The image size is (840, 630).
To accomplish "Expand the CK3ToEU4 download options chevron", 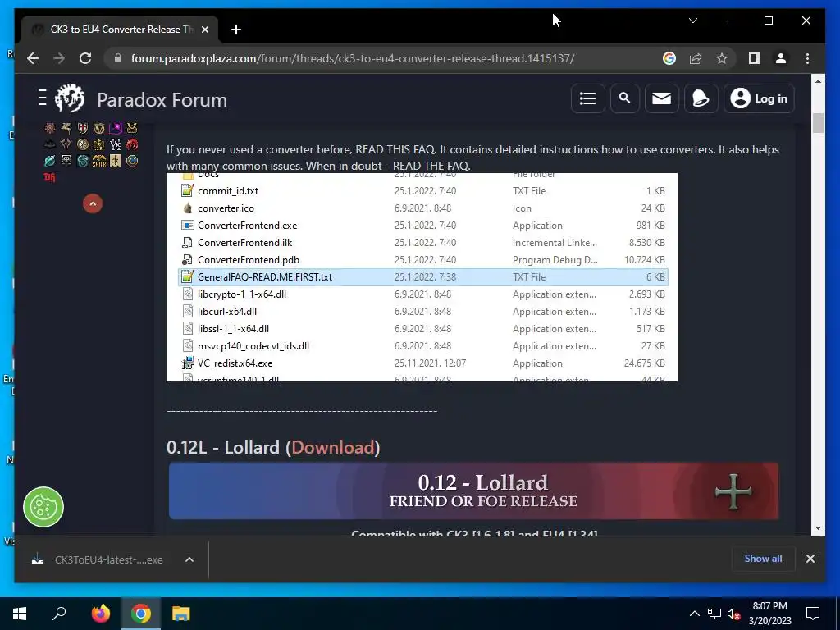I will click(189, 559).
